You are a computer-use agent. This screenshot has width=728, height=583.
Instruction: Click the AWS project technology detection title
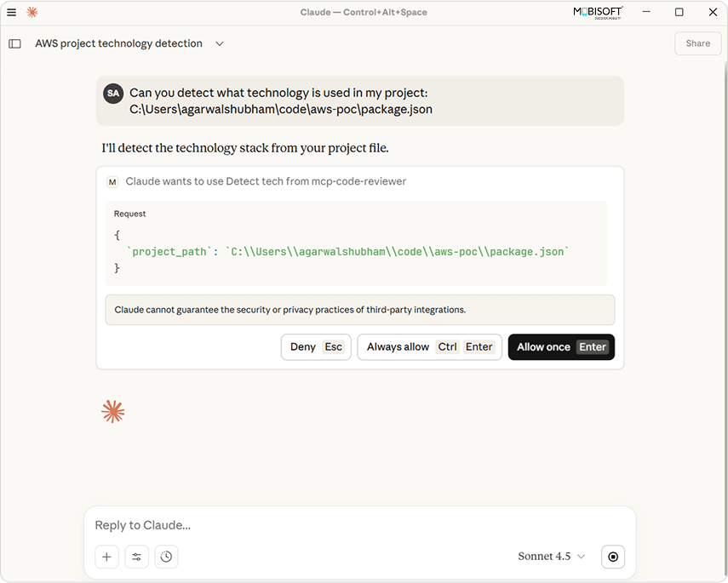[118, 43]
